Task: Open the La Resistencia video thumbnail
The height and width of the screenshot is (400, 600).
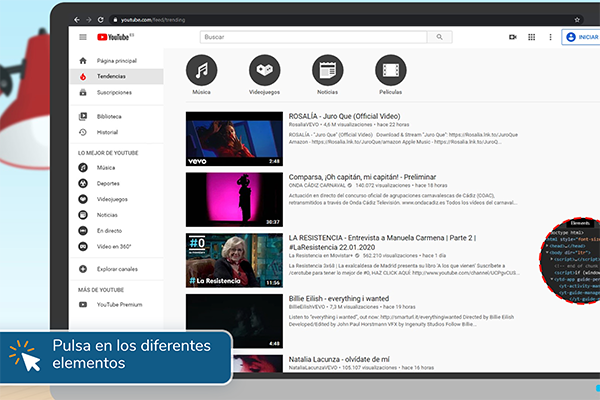Action: (234, 261)
